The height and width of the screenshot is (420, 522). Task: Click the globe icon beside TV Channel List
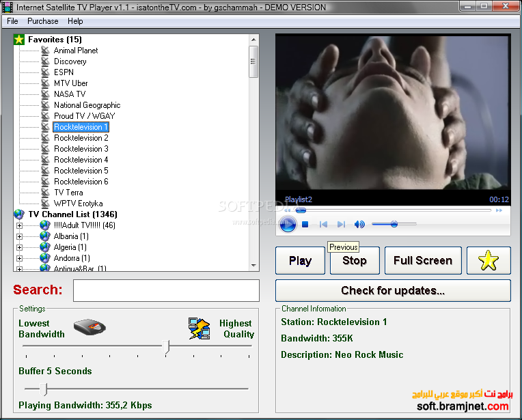(x=19, y=214)
